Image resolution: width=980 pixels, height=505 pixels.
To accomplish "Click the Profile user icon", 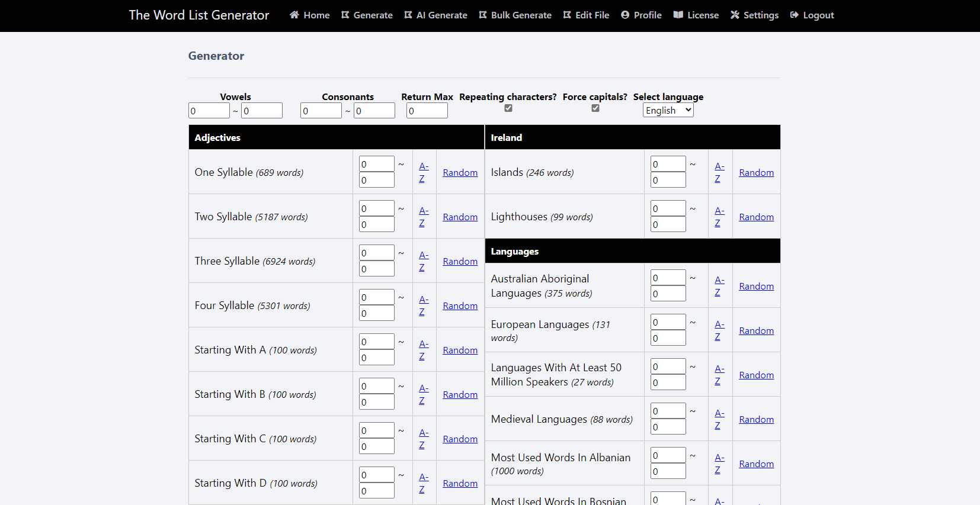I will coord(625,15).
